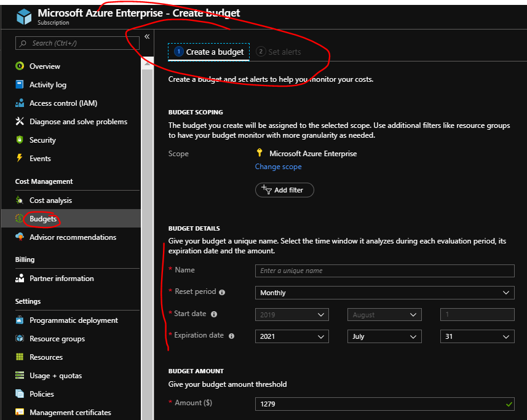The width and height of the screenshot is (527, 420).
Task: Click the Cost analysis icon
Action: [x=20, y=200]
